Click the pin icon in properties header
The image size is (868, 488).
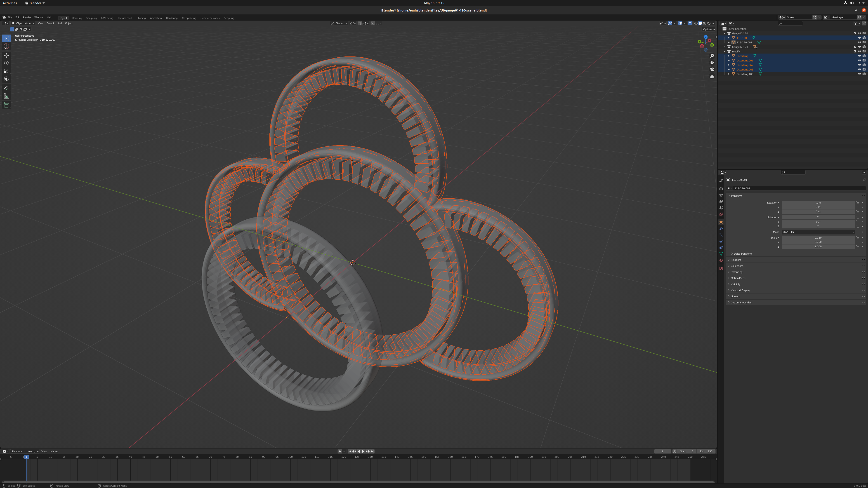864,180
